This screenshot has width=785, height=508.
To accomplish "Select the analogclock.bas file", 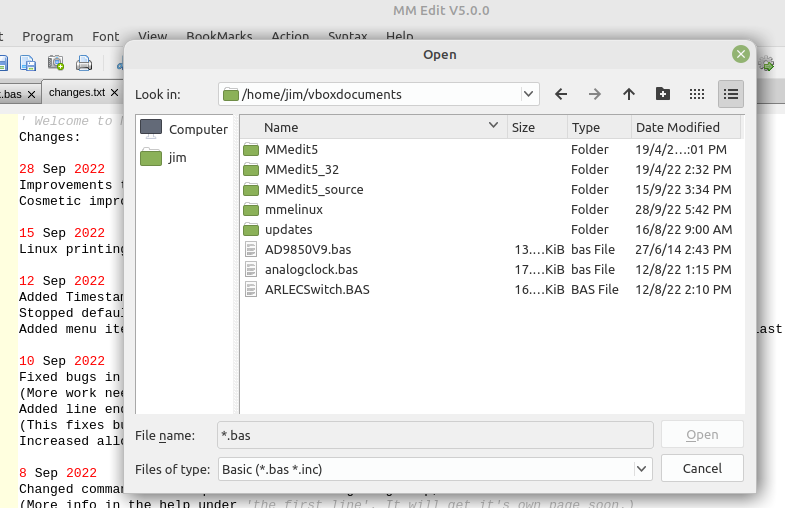I will [311, 270].
